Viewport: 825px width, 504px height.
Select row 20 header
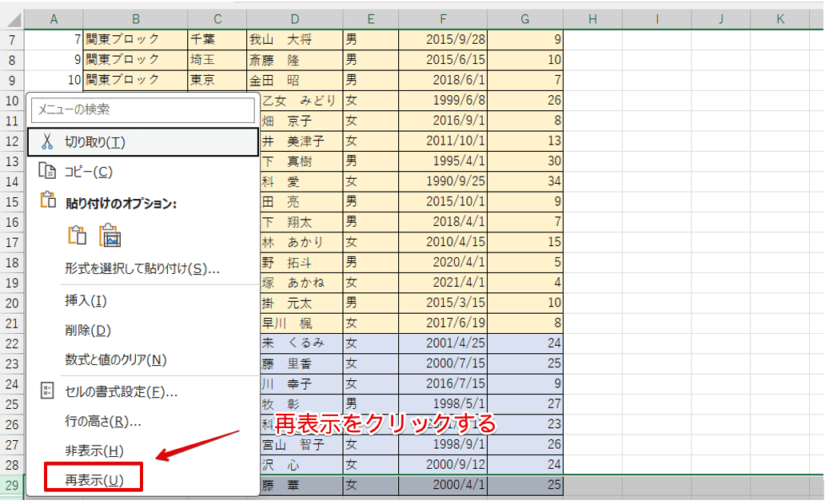(x=12, y=304)
